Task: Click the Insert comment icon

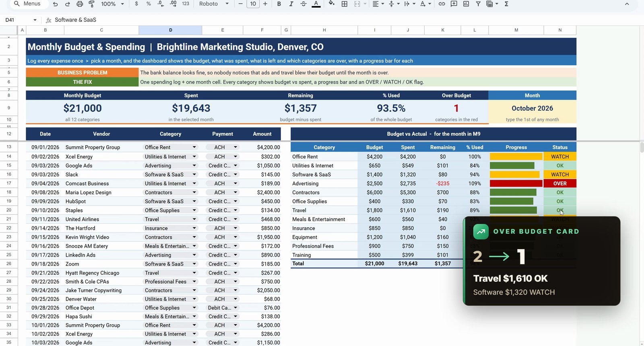Action: click(x=454, y=4)
